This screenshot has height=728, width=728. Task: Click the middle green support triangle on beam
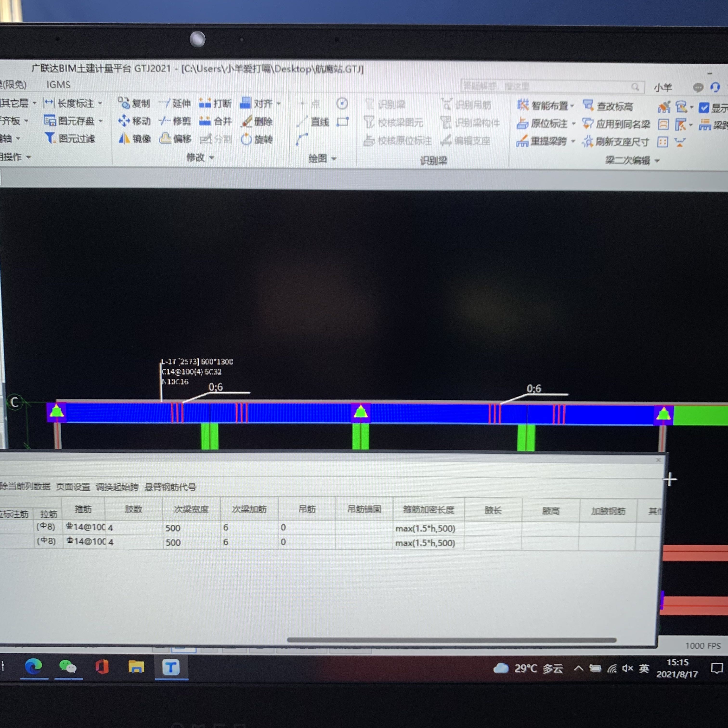(x=361, y=411)
